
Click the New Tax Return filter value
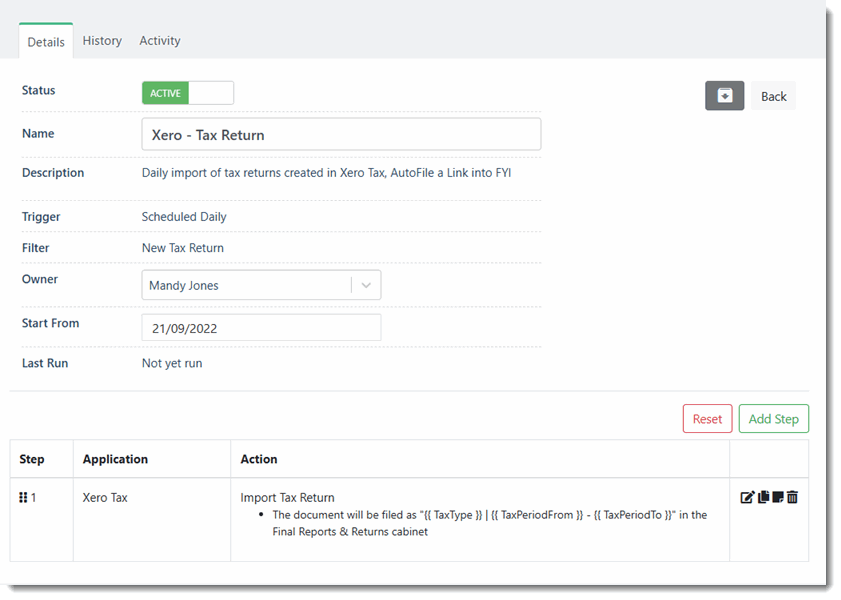click(x=182, y=248)
